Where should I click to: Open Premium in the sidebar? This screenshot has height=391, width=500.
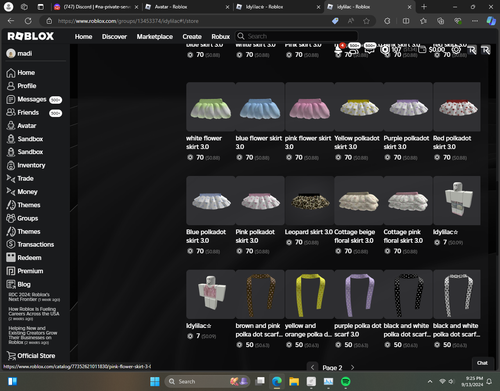25,271
